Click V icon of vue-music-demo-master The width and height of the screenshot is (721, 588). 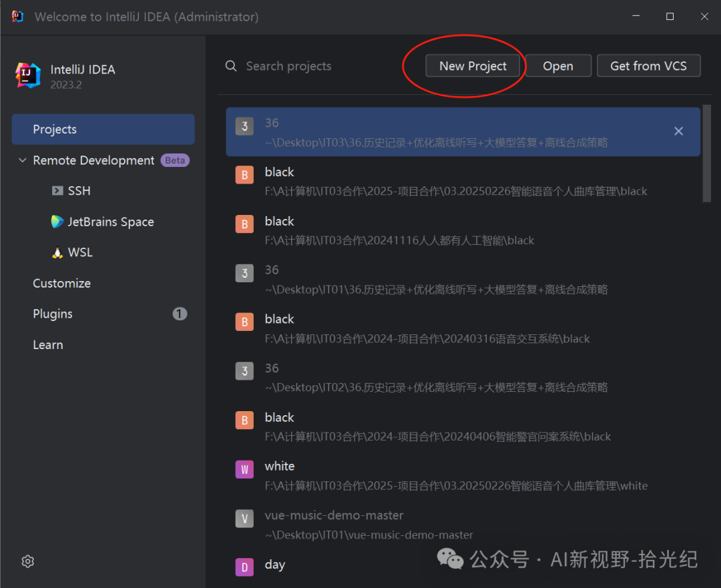click(x=244, y=519)
